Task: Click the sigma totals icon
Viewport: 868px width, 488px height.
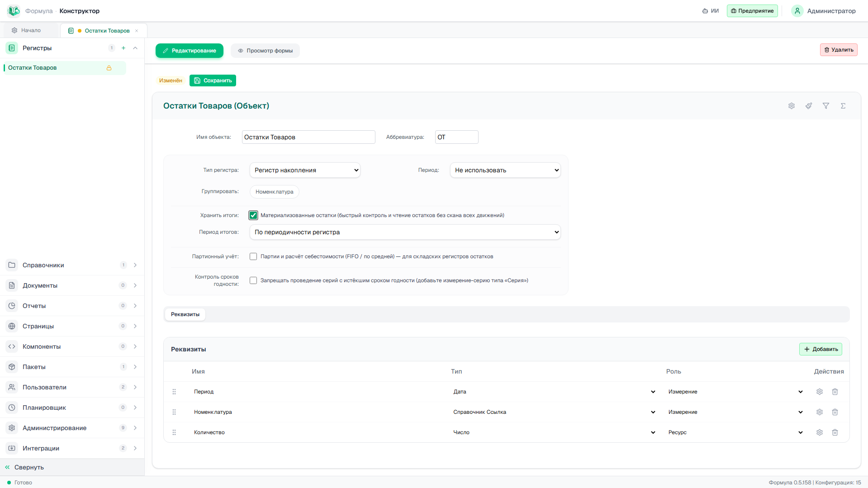Action: (843, 106)
